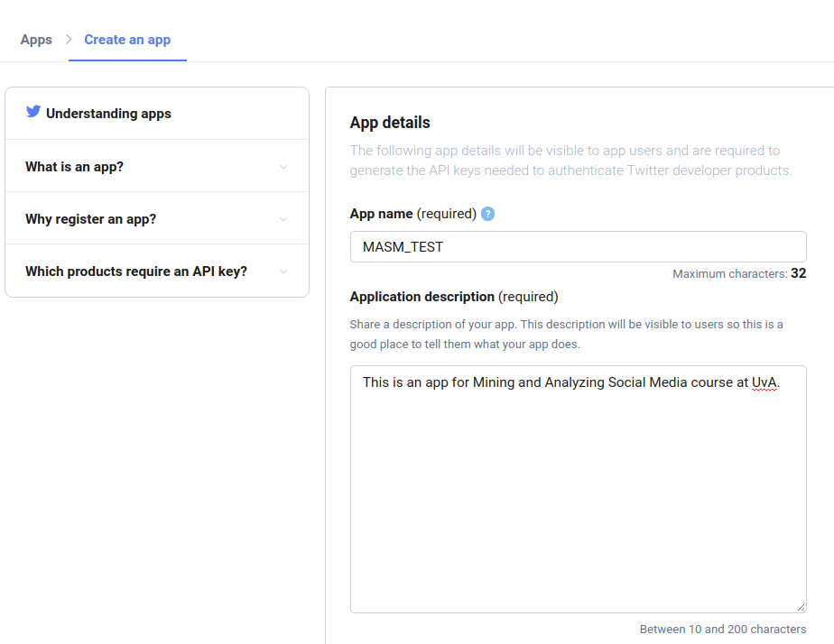
Task: Click the Twitter bird icon beside Understanding apps
Action: coord(33,112)
